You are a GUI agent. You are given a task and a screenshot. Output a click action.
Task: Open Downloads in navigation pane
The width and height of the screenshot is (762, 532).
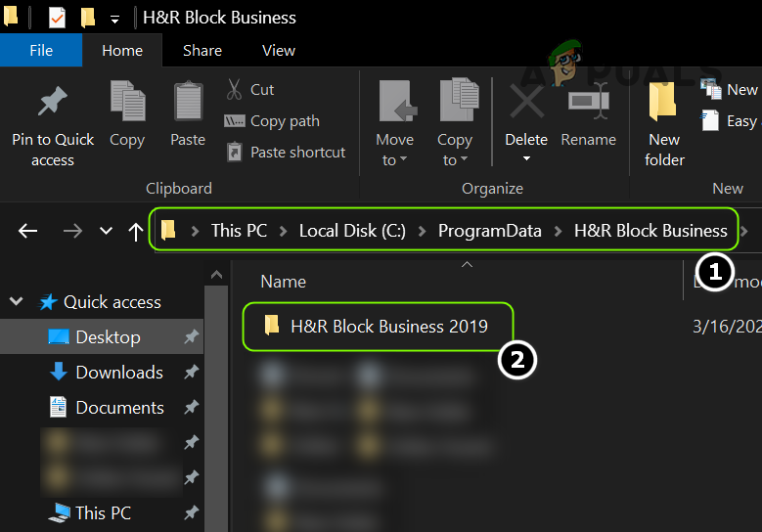[119, 373]
